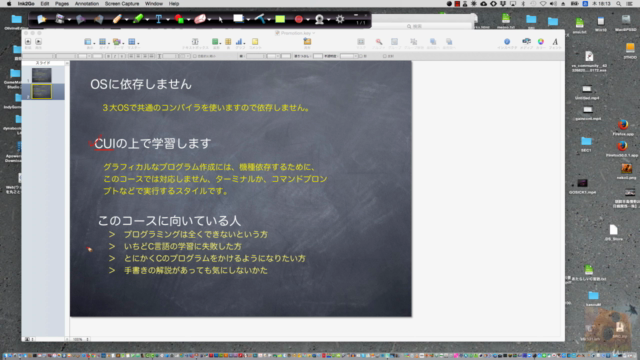The height and width of the screenshot is (360, 640).
Task: Open the Help menu
Action: pyautogui.click(x=174, y=4)
